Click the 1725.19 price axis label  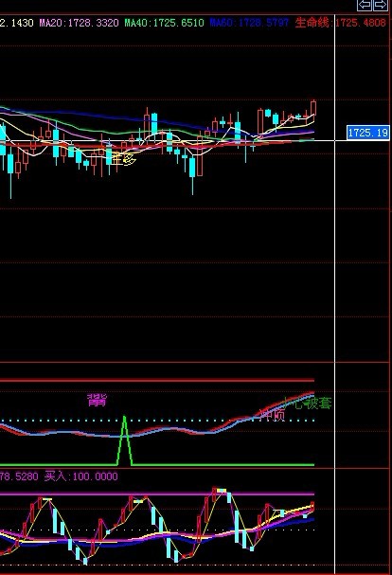click(368, 133)
